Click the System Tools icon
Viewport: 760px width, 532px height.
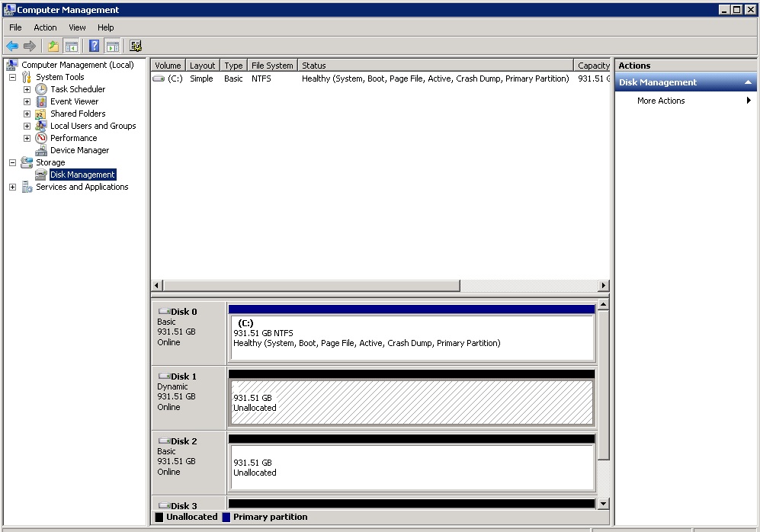[27, 77]
